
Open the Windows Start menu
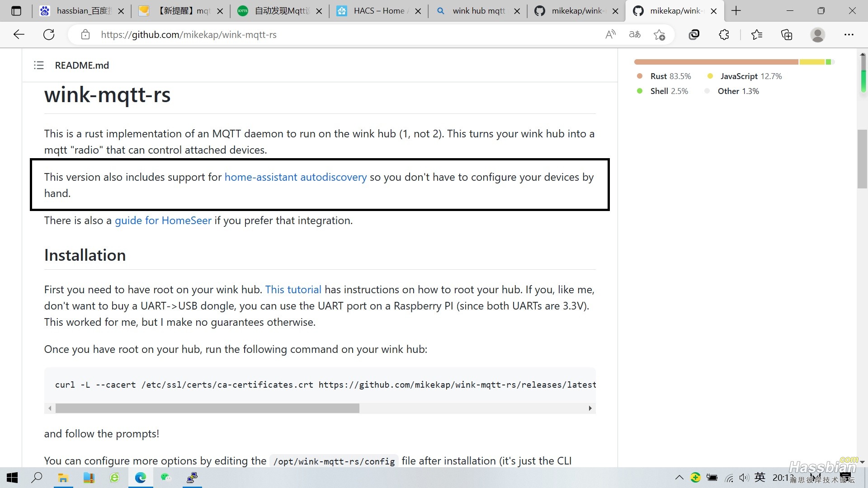point(12,478)
